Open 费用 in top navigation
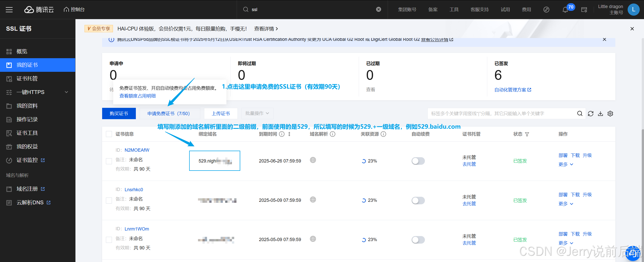This screenshot has width=644, height=262. click(526, 10)
